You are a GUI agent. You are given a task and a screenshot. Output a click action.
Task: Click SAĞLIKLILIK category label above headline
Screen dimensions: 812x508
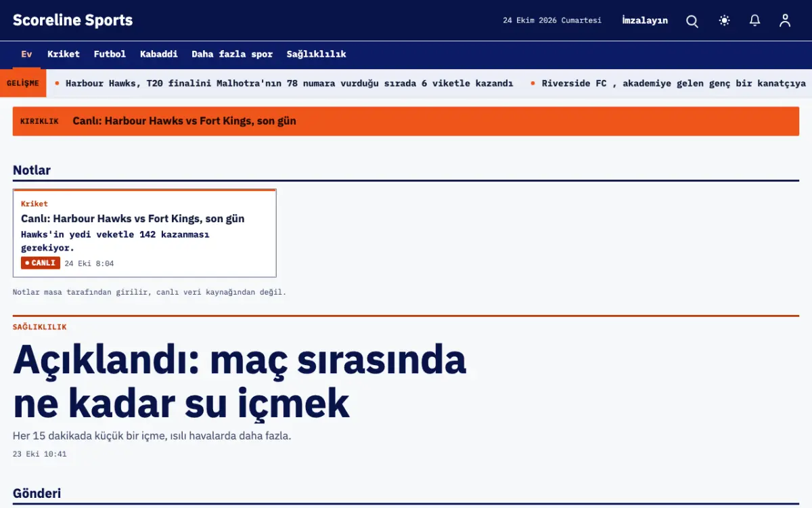coord(40,327)
